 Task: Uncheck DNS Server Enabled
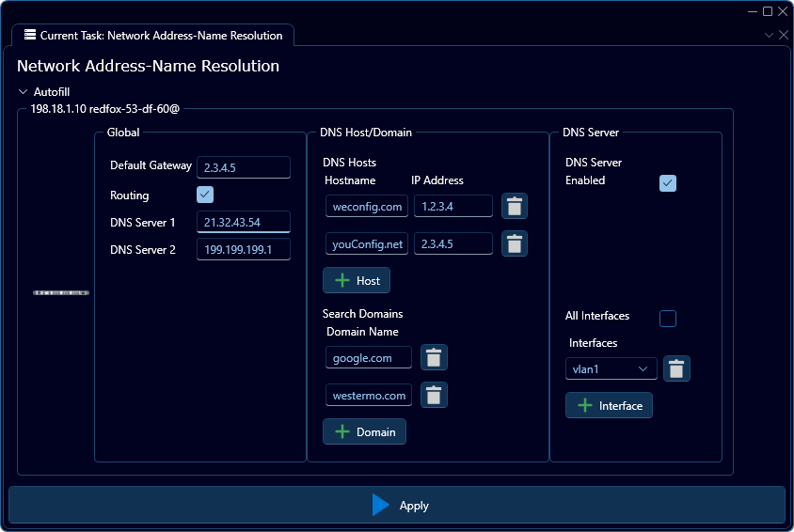click(668, 182)
